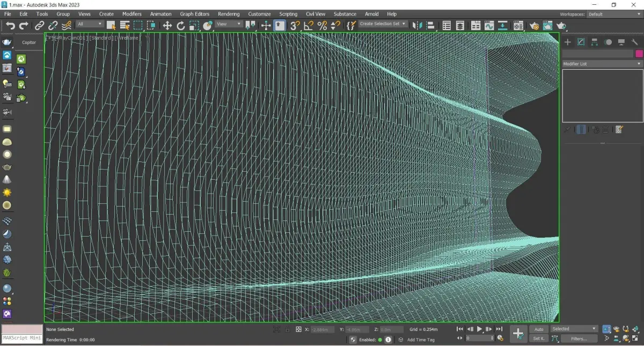This screenshot has width=644, height=346.
Task: Open the Render Setup dialog
Action: (534, 25)
